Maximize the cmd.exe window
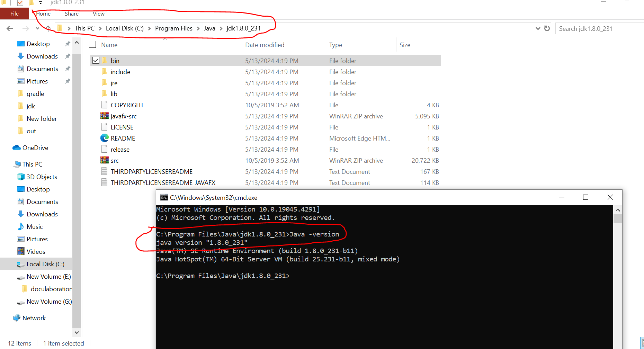 [x=586, y=197]
